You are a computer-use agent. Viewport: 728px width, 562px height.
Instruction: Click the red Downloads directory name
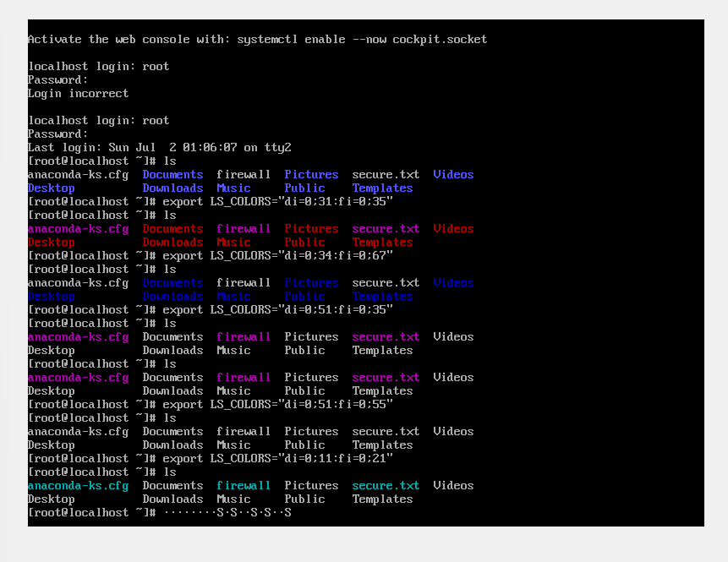coord(172,242)
